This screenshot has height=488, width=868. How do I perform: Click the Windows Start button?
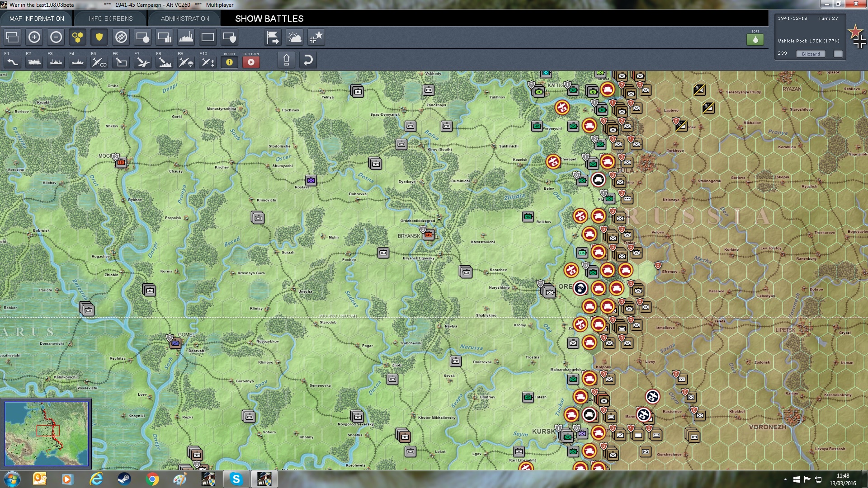12,479
